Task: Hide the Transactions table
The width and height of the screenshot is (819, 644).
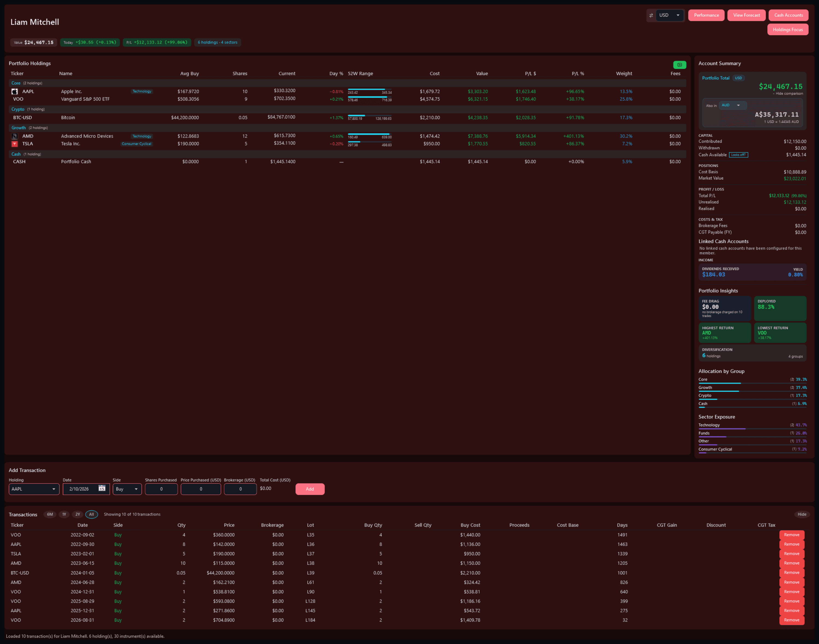Action: pos(802,514)
